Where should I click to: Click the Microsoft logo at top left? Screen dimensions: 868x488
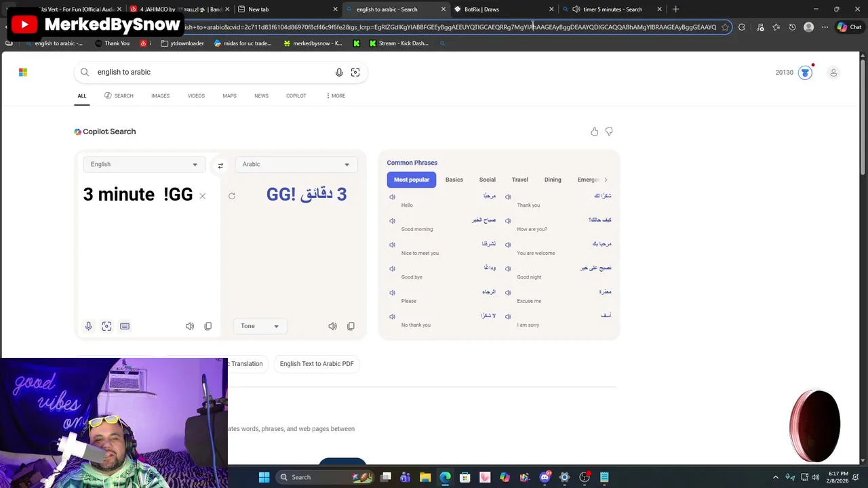point(23,72)
